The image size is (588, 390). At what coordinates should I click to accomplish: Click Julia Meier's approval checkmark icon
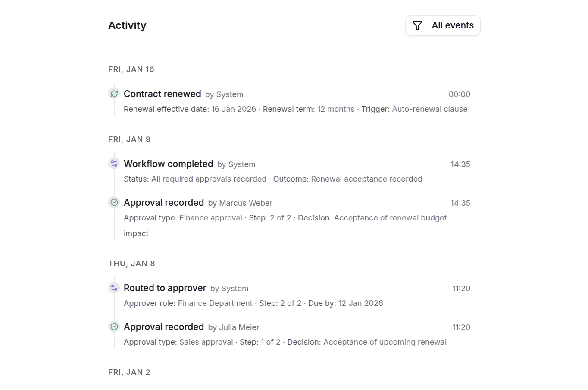[114, 327]
